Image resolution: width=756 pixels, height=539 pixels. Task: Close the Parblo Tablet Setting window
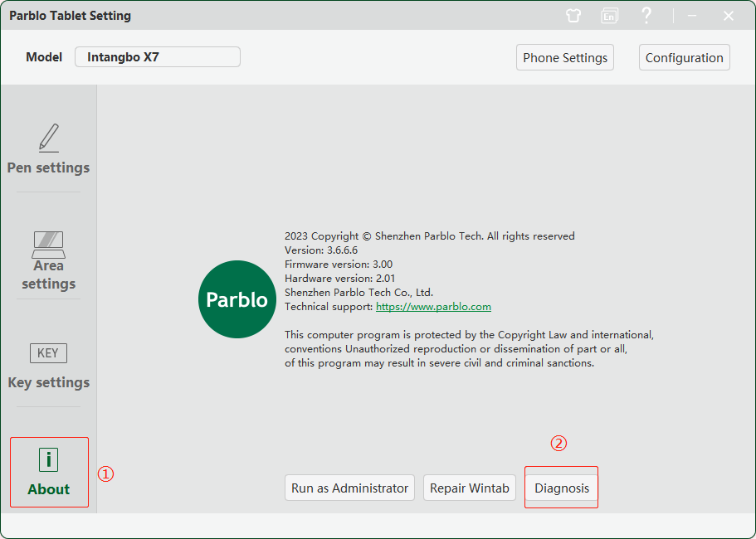click(x=729, y=16)
